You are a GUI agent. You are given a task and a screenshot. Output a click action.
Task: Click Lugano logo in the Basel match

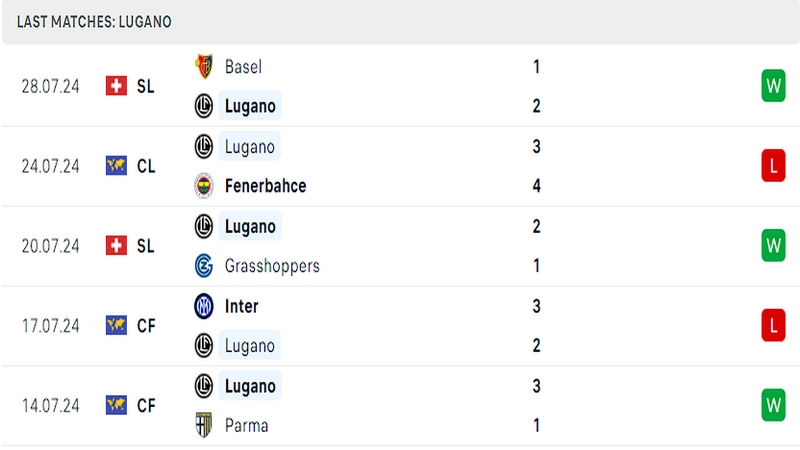tap(204, 106)
